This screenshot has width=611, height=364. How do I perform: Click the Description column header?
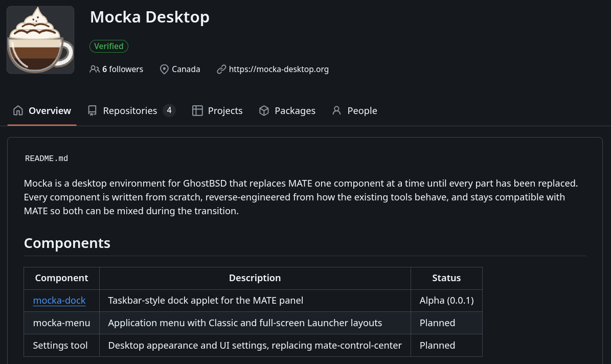[255, 278]
